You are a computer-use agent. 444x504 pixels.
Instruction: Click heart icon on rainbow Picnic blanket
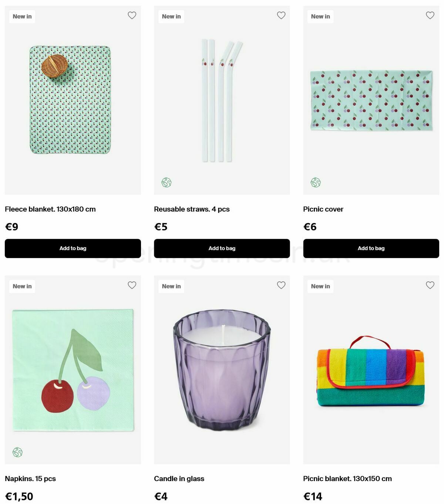click(430, 285)
